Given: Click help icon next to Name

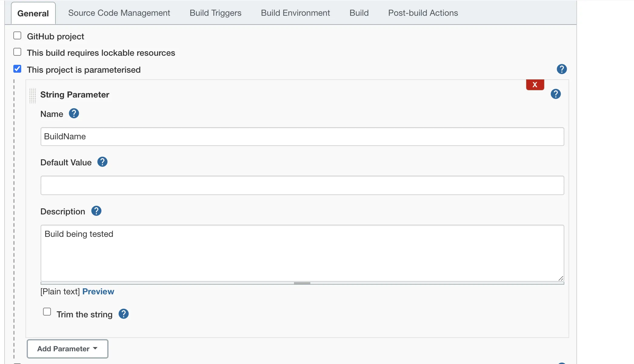Looking at the screenshot, I should coord(74,114).
